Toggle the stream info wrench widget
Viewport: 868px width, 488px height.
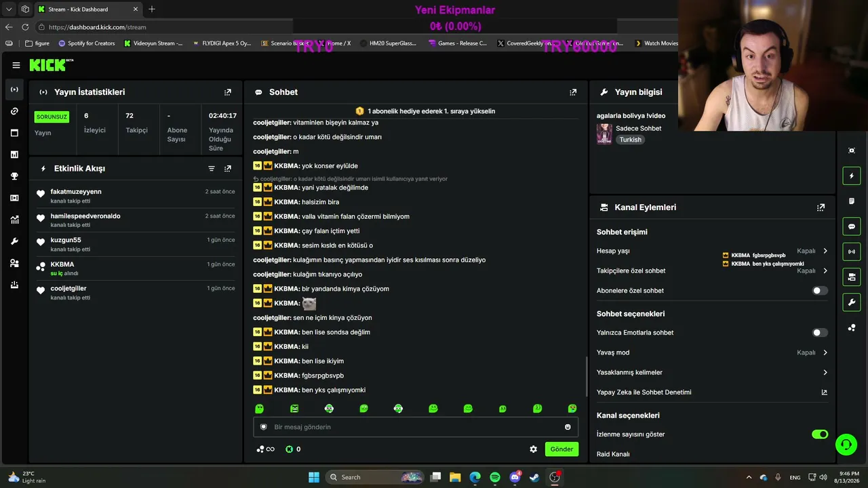pyautogui.click(x=852, y=302)
